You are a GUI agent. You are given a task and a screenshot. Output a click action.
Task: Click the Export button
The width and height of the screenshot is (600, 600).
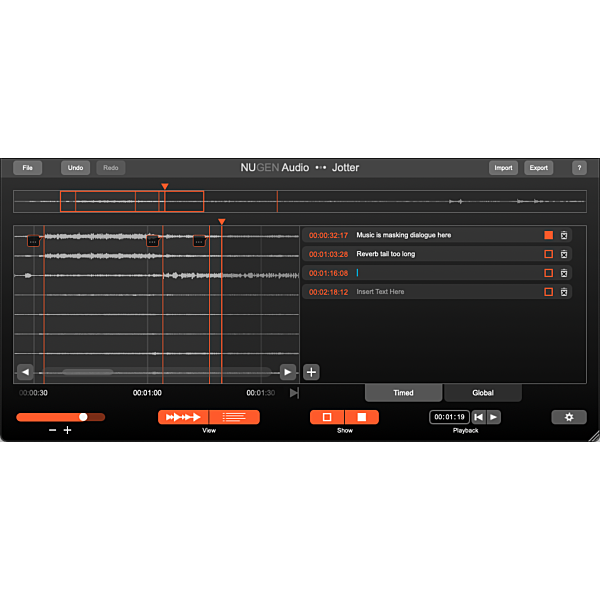(538, 168)
